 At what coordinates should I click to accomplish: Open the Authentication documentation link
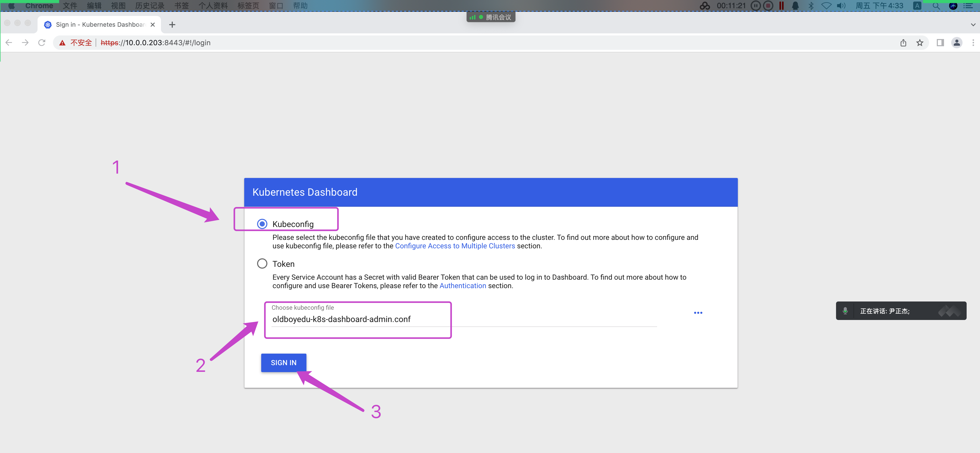click(462, 286)
